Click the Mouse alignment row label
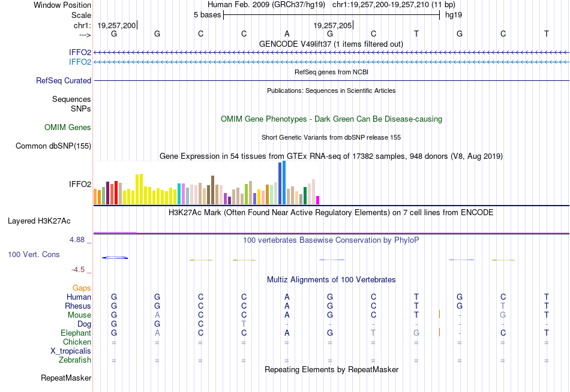 (x=79, y=315)
